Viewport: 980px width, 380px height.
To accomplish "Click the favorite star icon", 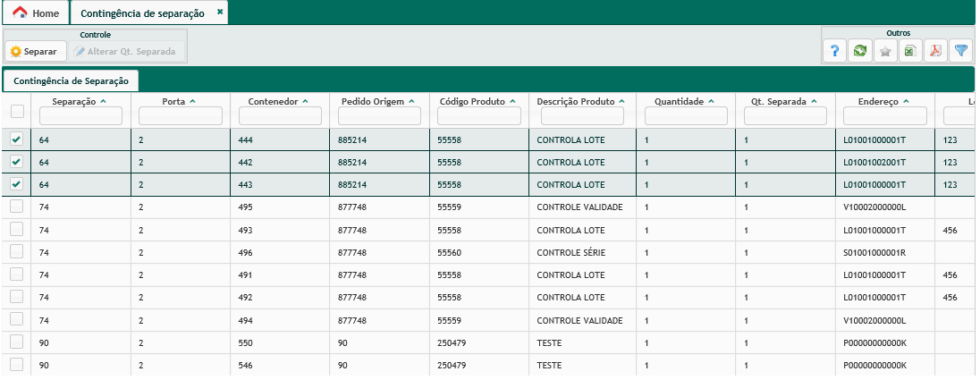I will coord(884,51).
